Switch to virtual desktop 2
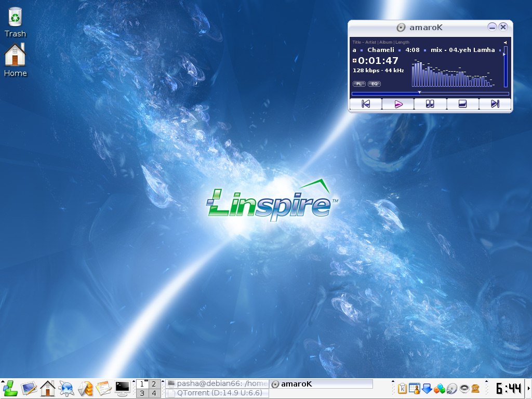This screenshot has height=399, width=532. [154, 384]
